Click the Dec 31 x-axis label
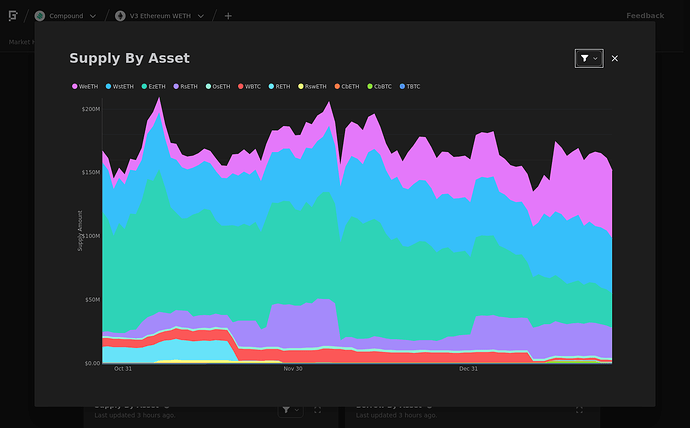This screenshot has height=428, width=690. click(468, 369)
